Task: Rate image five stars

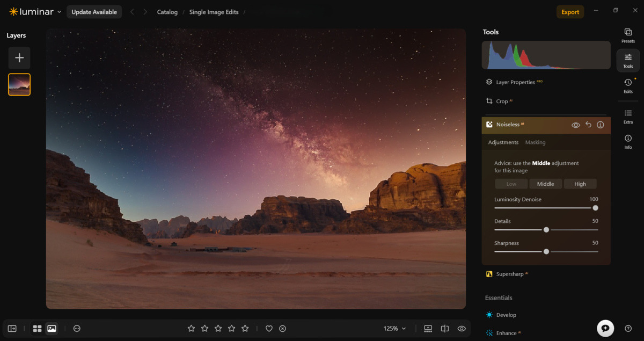Action: pyautogui.click(x=245, y=328)
